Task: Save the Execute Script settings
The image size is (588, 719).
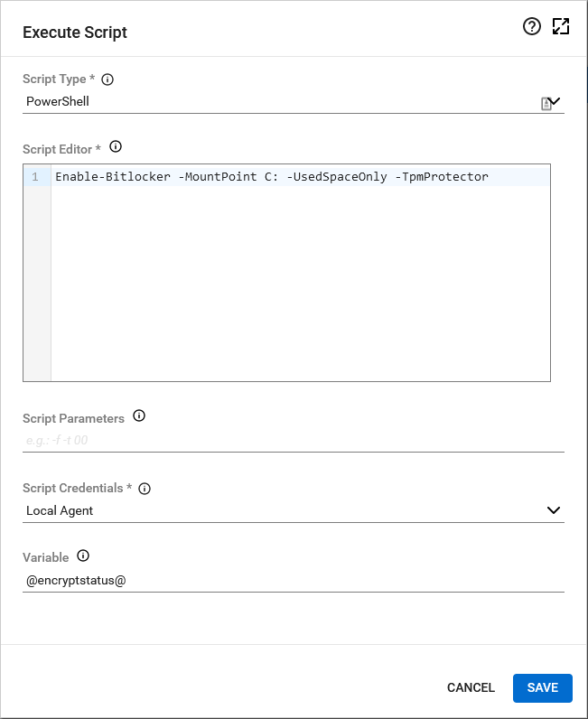Action: tap(542, 687)
